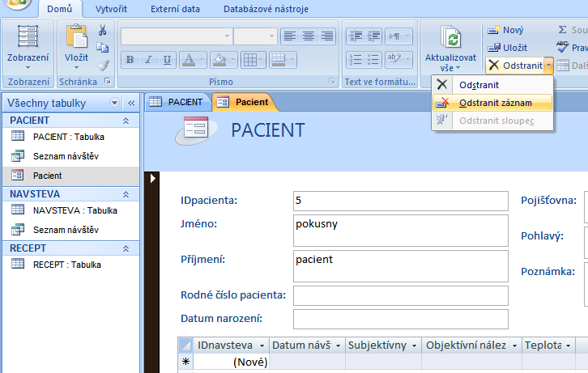
Task: Switch to the Vytvořit ribbon tab
Action: [x=112, y=9]
